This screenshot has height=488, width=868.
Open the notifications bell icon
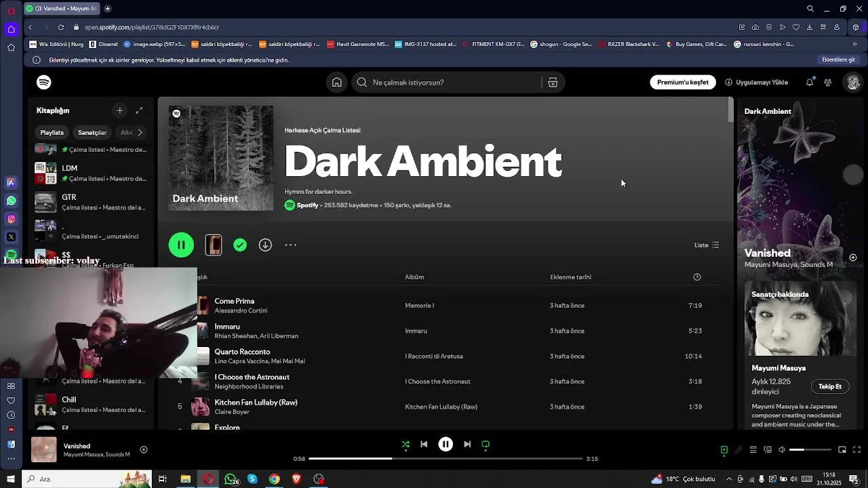[x=810, y=82]
